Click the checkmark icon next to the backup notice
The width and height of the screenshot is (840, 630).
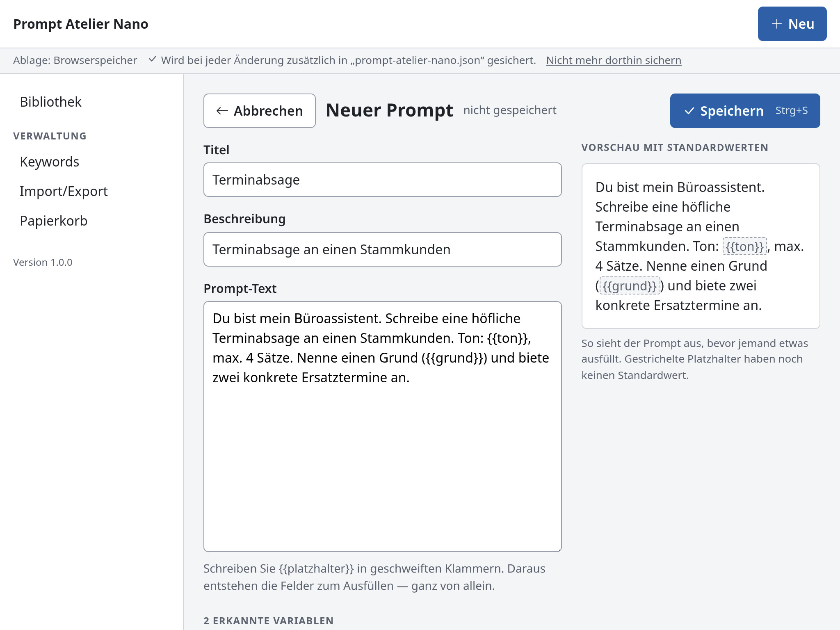coord(152,59)
